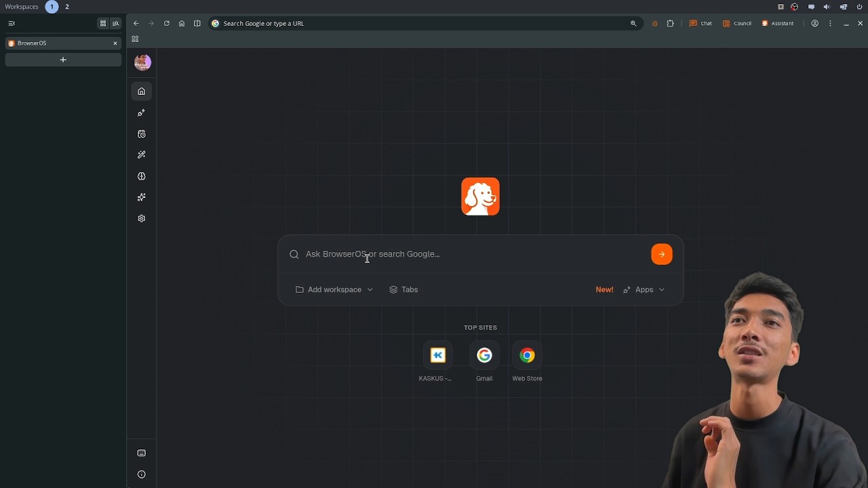Screen dimensions: 868x488
Task: Go forward in browser history
Action: click(151, 23)
